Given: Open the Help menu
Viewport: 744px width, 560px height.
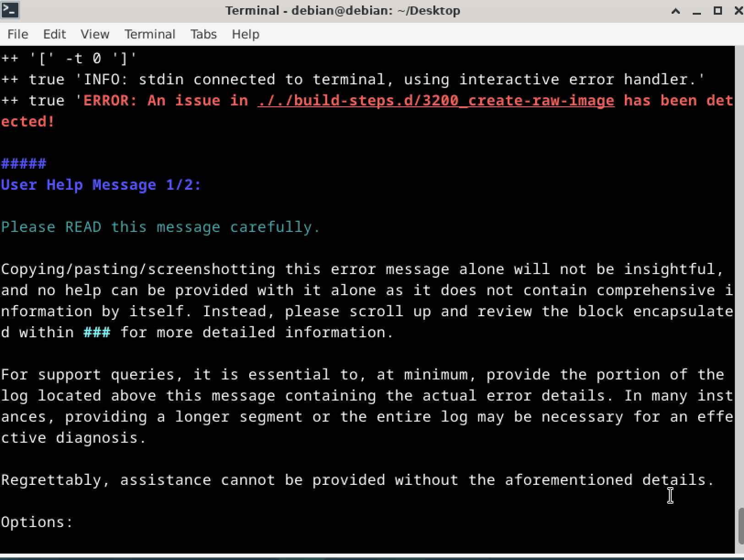Looking at the screenshot, I should 246,34.
